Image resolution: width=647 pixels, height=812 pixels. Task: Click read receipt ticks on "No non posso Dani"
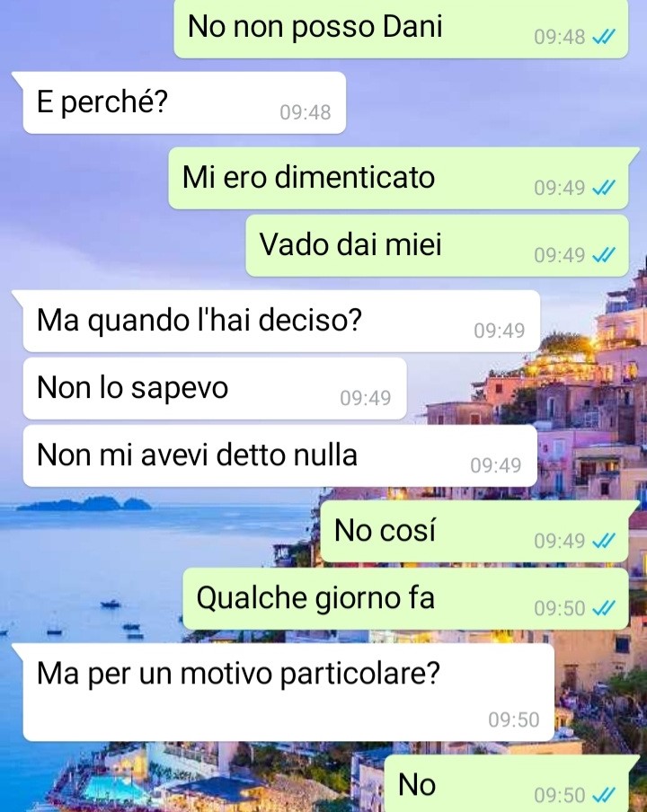pyautogui.click(x=604, y=37)
